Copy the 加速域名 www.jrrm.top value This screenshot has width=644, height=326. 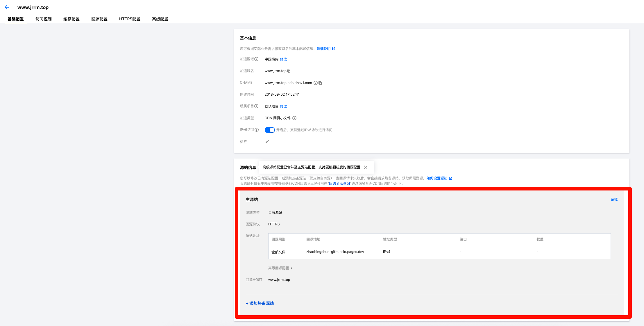[x=289, y=71]
